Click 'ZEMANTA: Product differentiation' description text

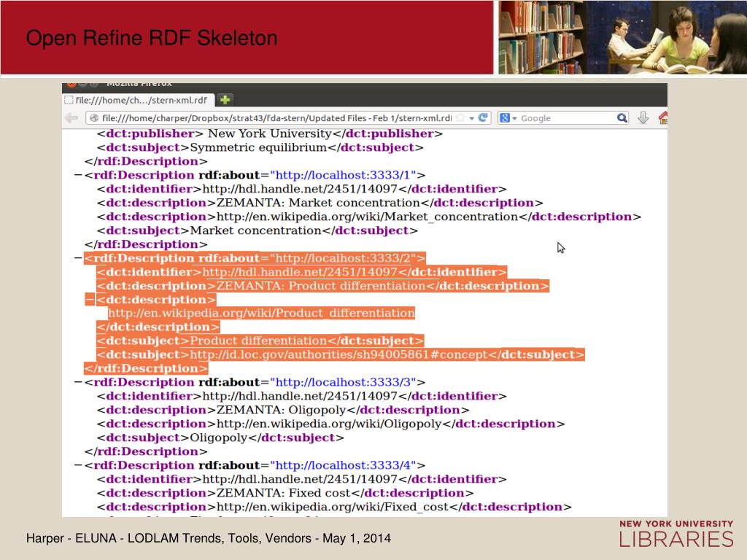click(x=321, y=286)
